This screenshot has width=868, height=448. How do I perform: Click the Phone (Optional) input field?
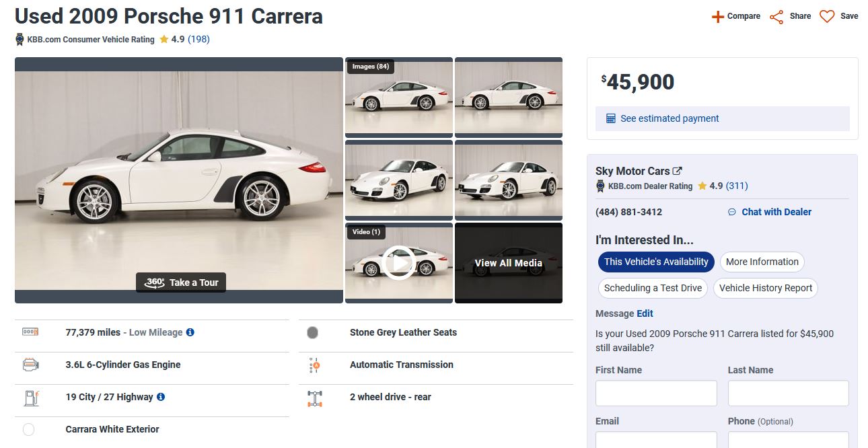coord(789,440)
